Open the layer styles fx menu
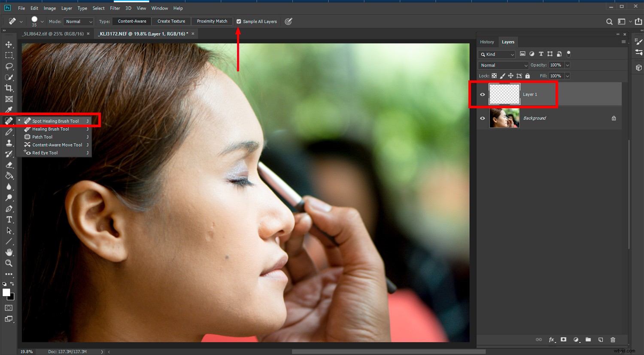 (552, 340)
